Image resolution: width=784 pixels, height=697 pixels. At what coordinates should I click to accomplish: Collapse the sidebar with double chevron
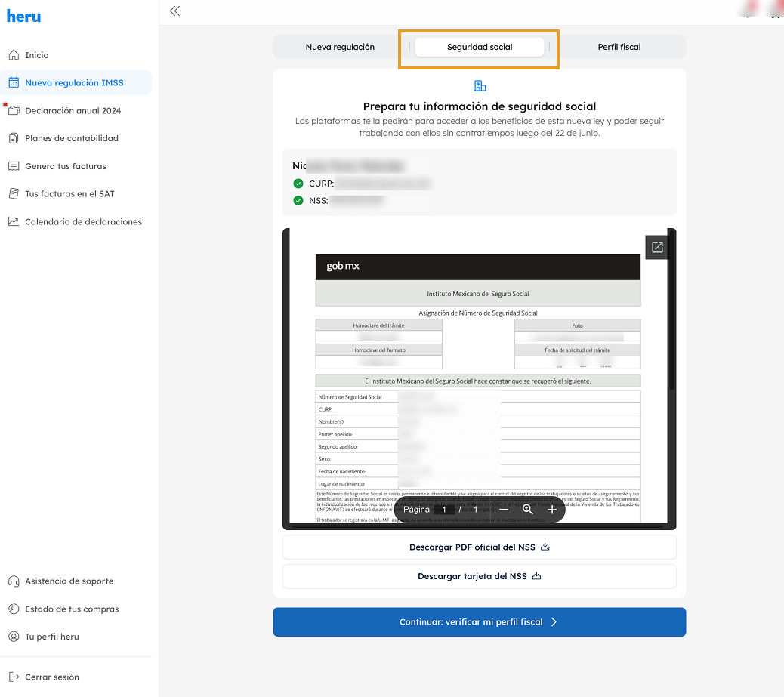[x=174, y=11]
